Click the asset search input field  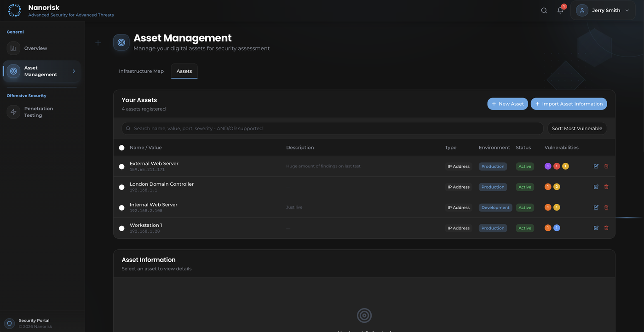tap(322, 127)
